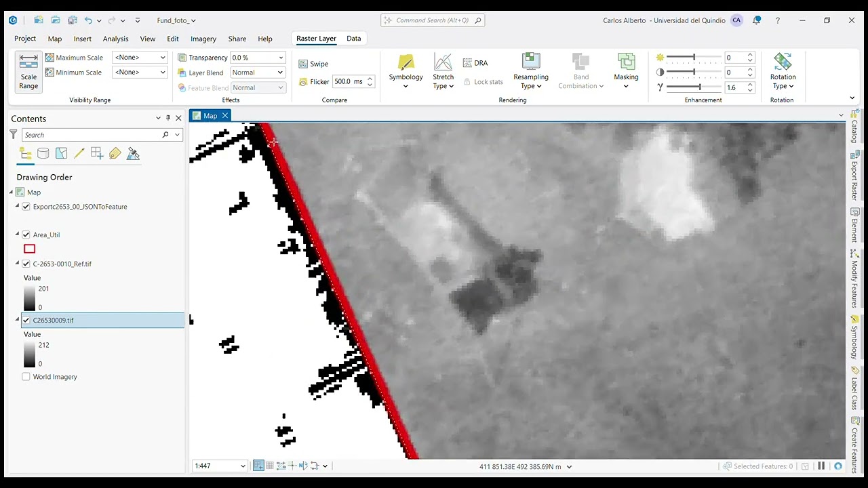Click the Open Project folder icon
Viewport: 868px width, 488px height.
pyautogui.click(x=56, y=20)
